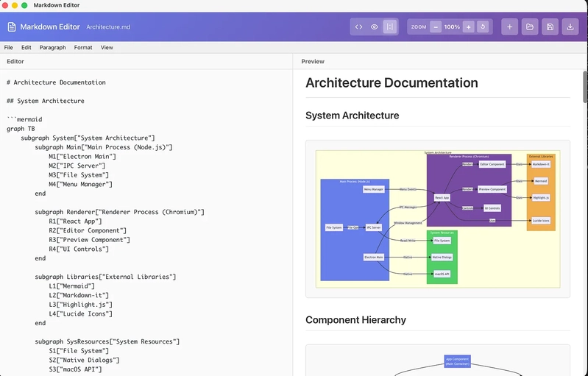Image resolution: width=588 pixels, height=376 pixels.
Task: Open the Edit menu
Action: point(26,48)
